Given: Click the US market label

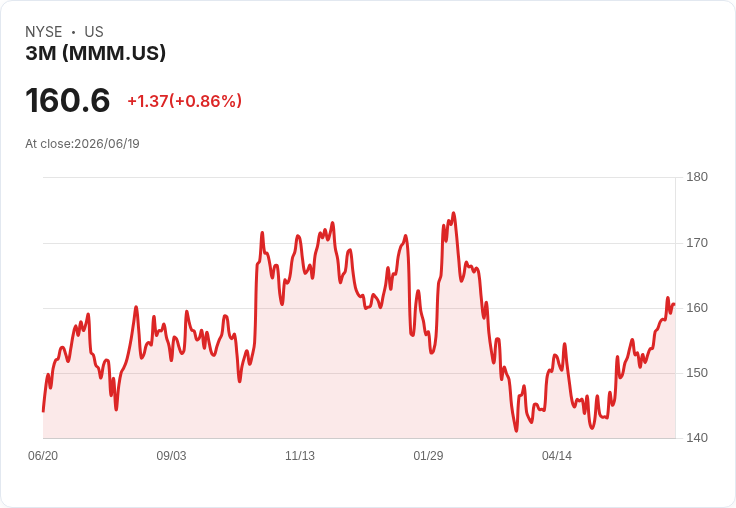Looking at the screenshot, I should tap(94, 32).
